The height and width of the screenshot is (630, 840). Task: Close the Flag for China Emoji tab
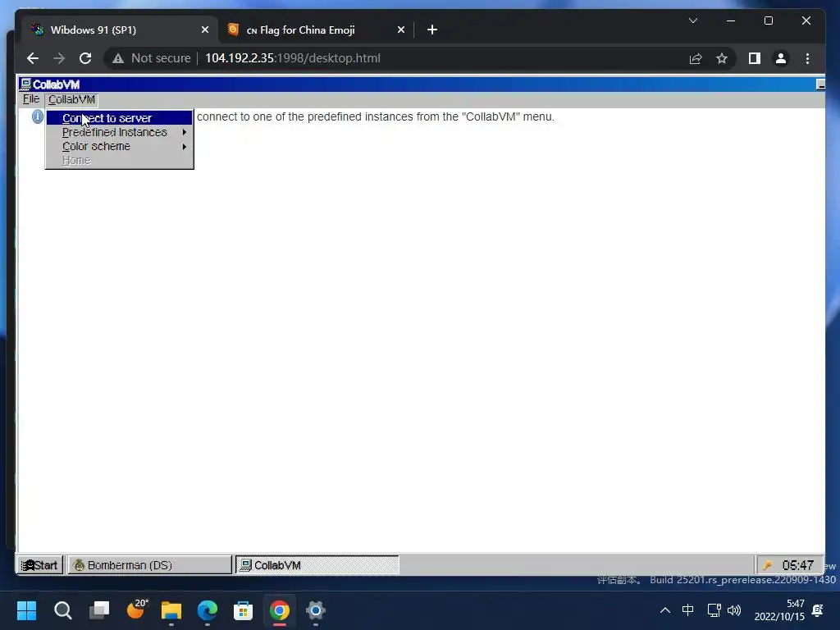(400, 30)
